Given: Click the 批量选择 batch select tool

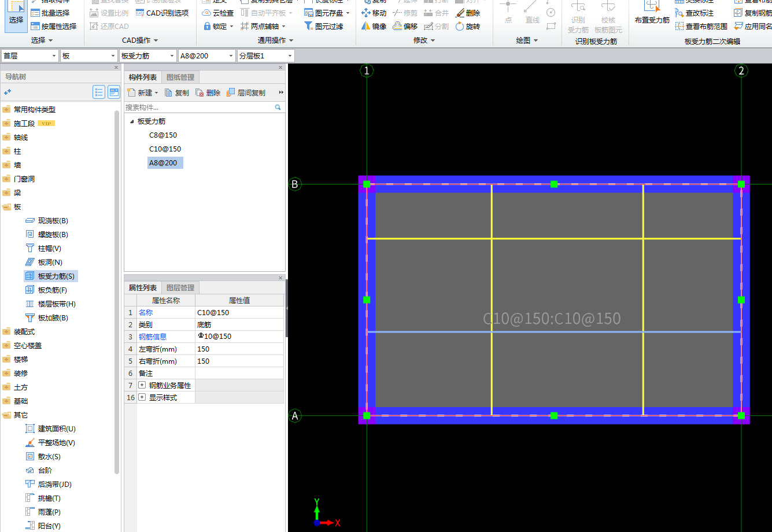Looking at the screenshot, I should 50,13.
